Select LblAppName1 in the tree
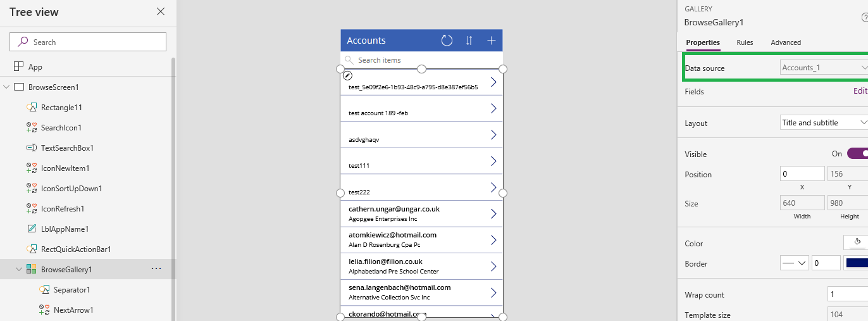The width and height of the screenshot is (868, 321). click(65, 229)
